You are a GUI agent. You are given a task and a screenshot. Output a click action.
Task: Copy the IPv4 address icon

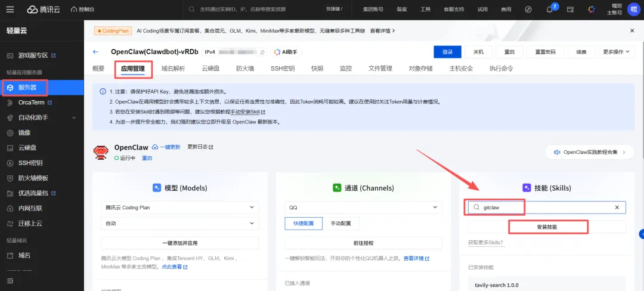coord(263,52)
